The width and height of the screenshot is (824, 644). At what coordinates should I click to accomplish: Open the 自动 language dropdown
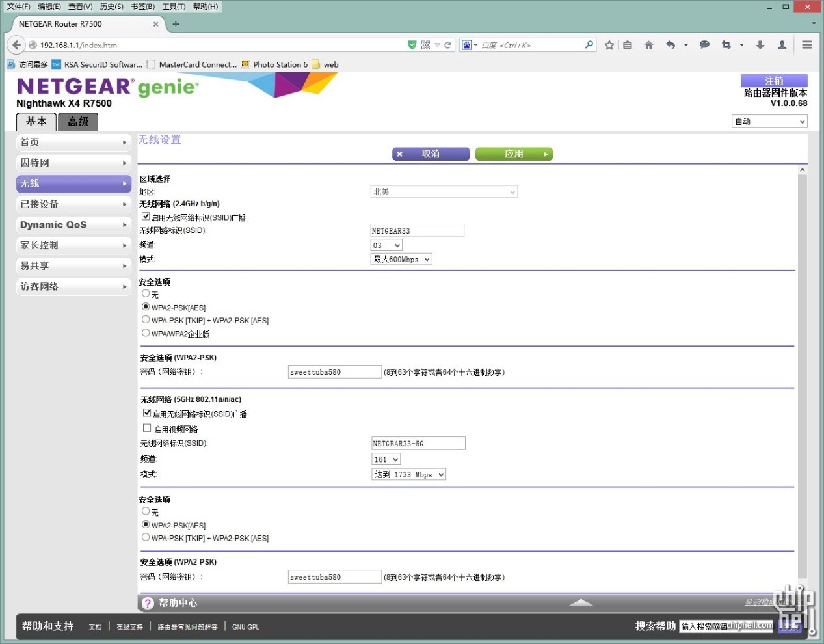click(770, 122)
